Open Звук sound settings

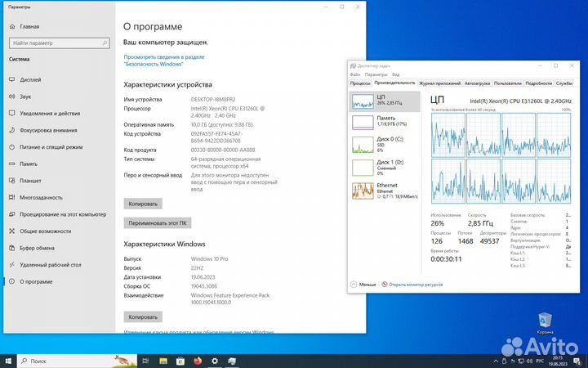point(25,96)
